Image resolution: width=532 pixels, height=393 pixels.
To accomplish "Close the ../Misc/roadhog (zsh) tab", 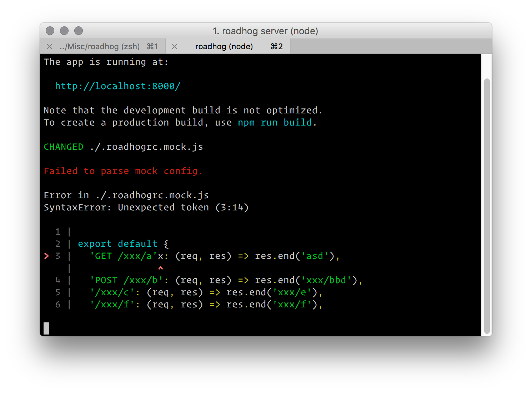I will 50,47.
